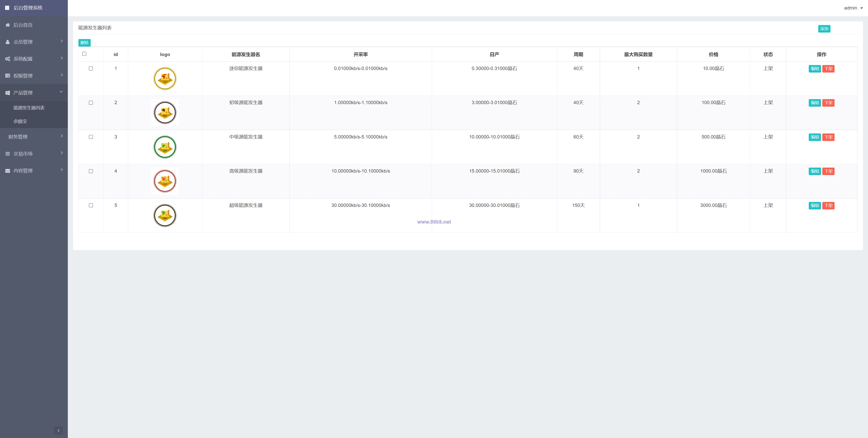
Task: Check the box for row id 5
Action: point(91,205)
